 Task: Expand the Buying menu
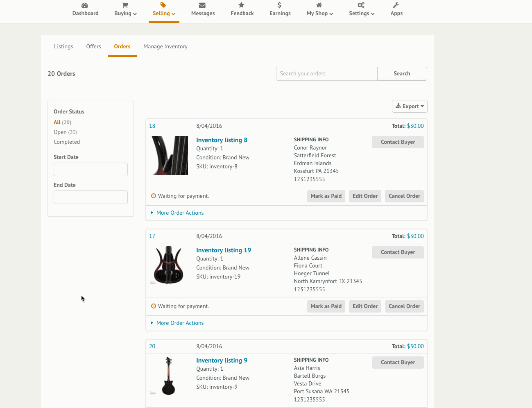point(125,14)
